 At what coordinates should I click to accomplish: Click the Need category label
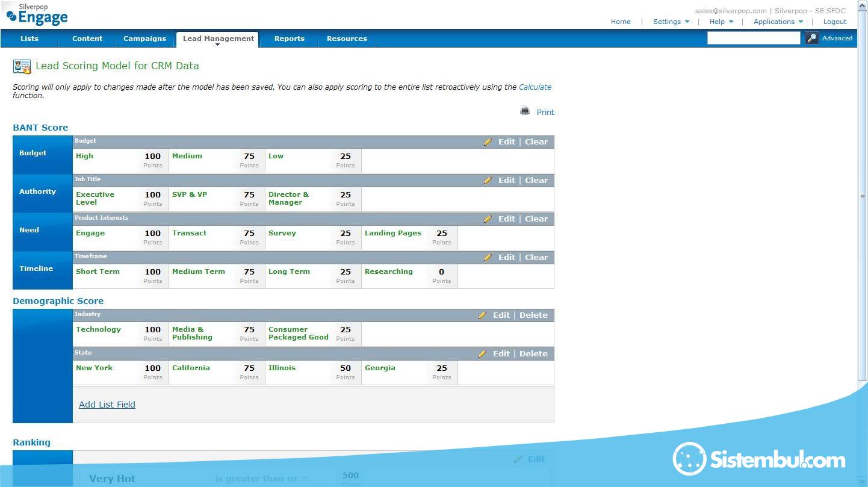tap(29, 230)
